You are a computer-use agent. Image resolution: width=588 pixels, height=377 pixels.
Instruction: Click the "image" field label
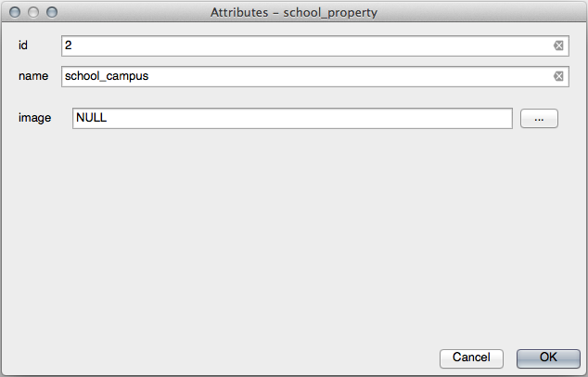coord(34,118)
